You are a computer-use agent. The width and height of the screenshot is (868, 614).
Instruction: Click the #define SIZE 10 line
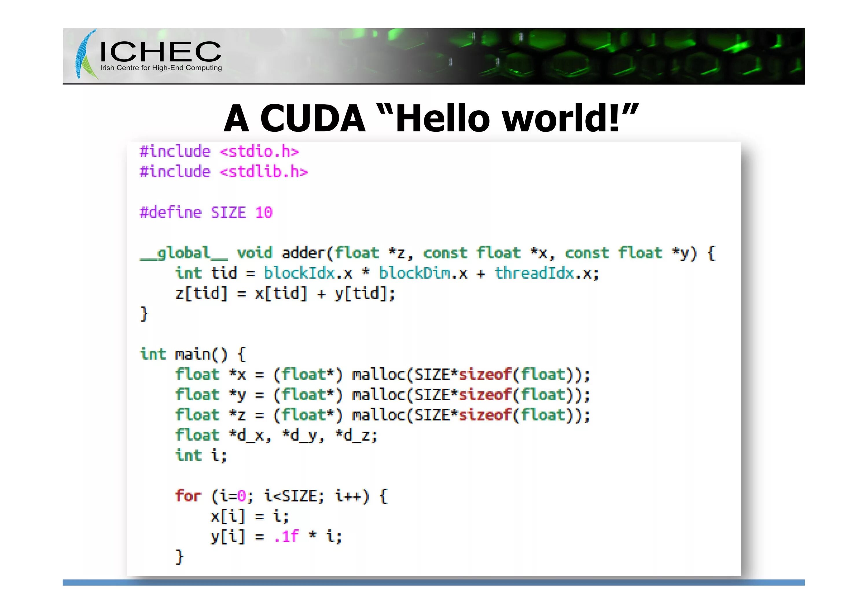click(206, 213)
